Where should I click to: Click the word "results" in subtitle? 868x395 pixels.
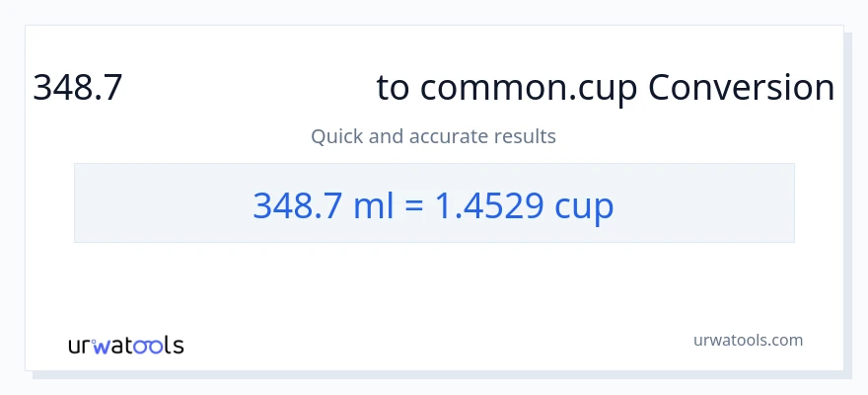[x=524, y=136]
